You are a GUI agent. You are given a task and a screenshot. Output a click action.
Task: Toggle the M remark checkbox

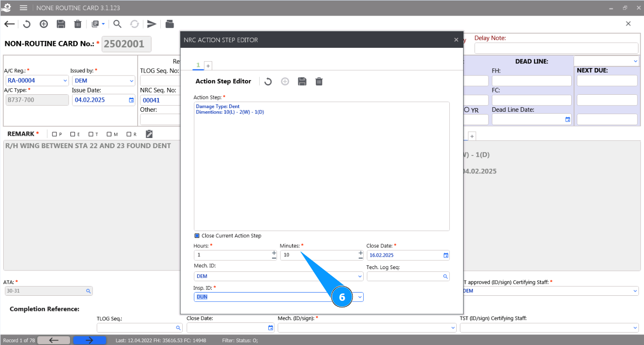click(x=109, y=134)
